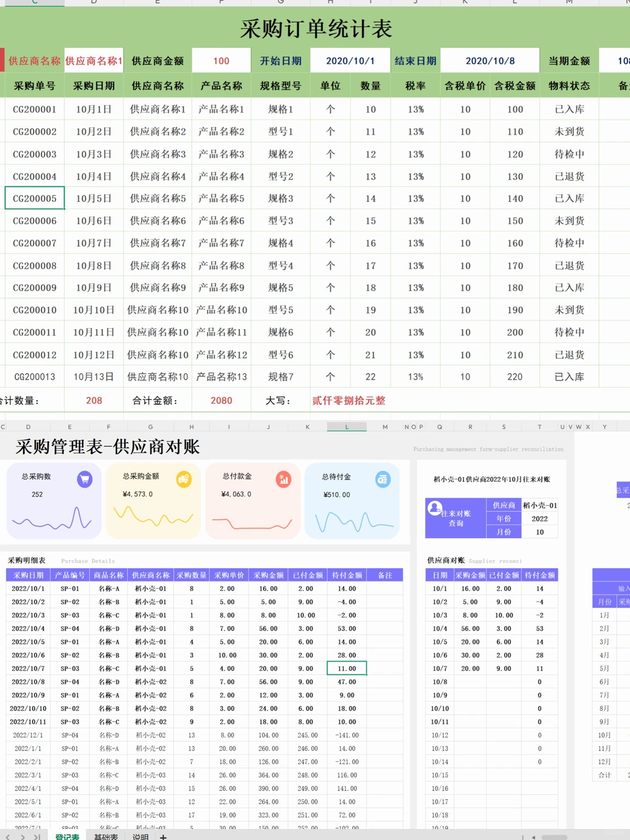Switch to the 基础表 sheet tab
Image resolution: width=630 pixels, height=840 pixels.
[106, 836]
